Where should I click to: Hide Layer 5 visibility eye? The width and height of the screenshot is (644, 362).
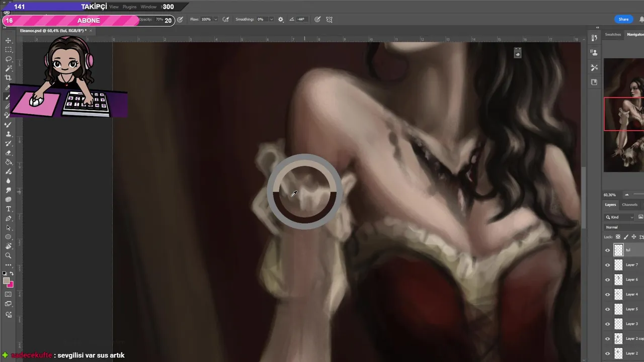607,309
